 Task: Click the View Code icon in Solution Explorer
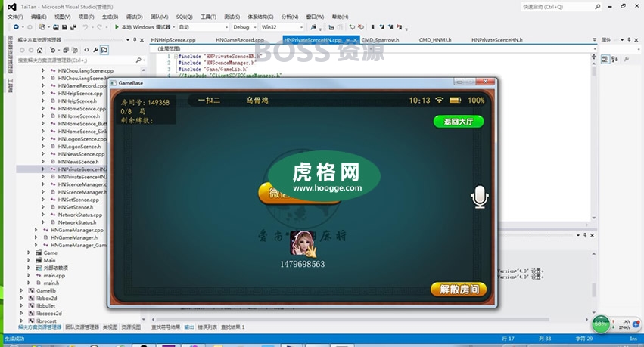[x=87, y=50]
